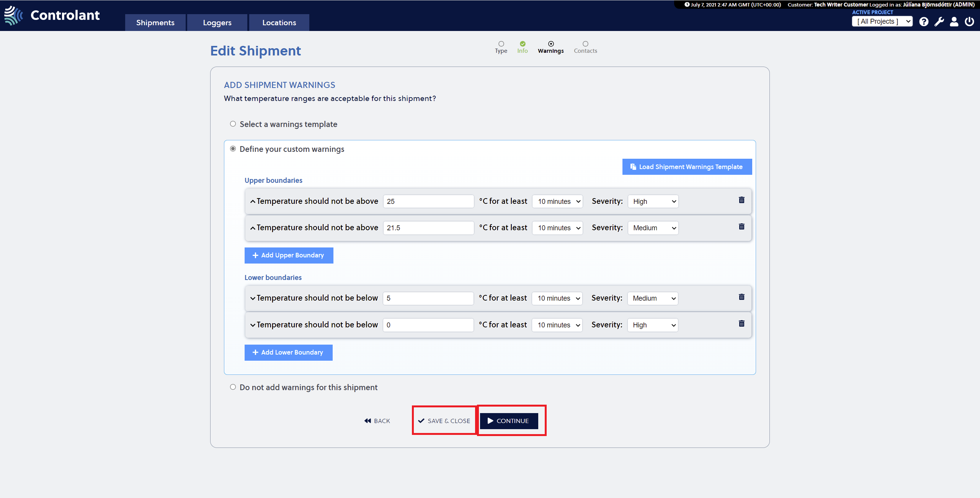Click the temperature field containing 21.5
This screenshot has height=498, width=980.
tap(429, 228)
